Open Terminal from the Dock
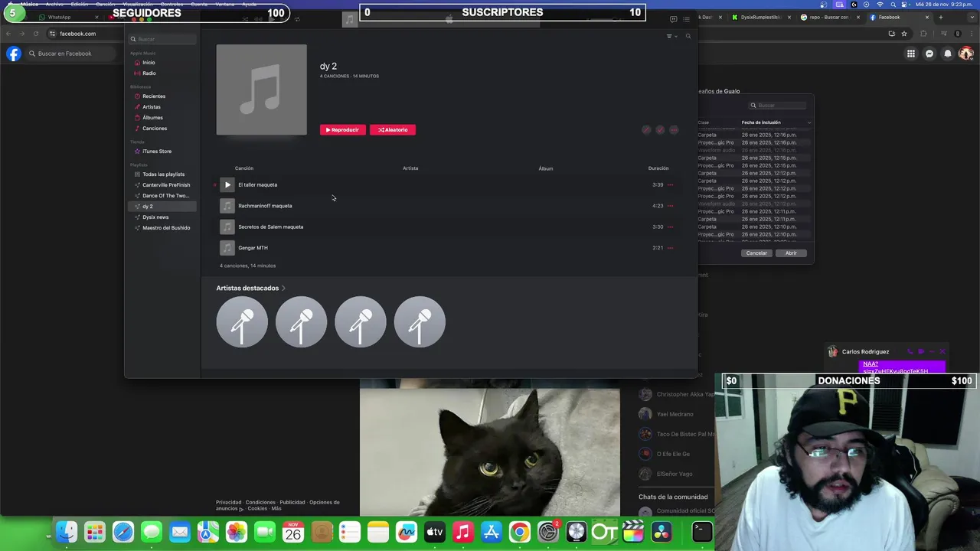This screenshot has width=980, height=551. (x=702, y=532)
